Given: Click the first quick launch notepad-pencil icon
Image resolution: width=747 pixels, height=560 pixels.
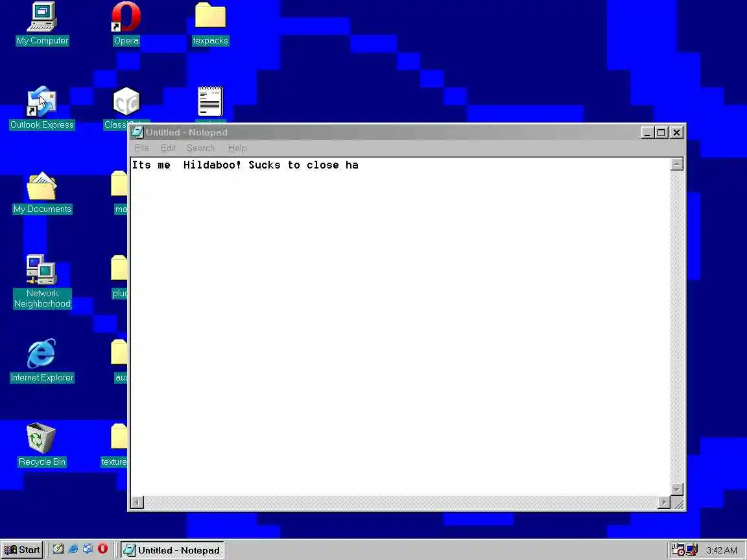Looking at the screenshot, I should (x=58, y=549).
